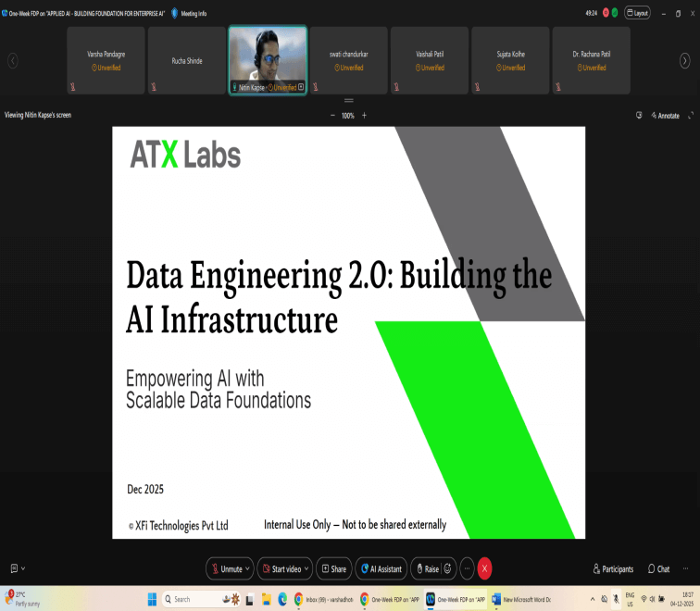Image resolution: width=700 pixels, height=611 pixels.
Task: Open the Layout options
Action: (x=637, y=13)
